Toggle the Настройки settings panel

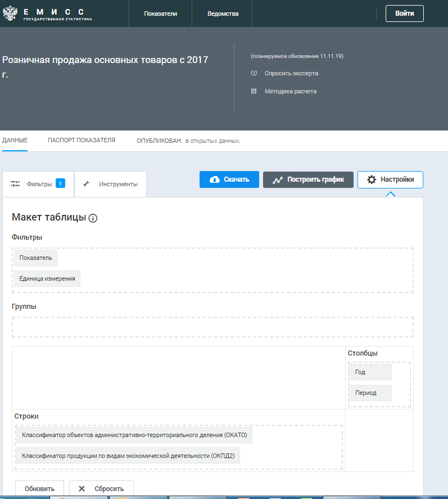click(x=390, y=179)
